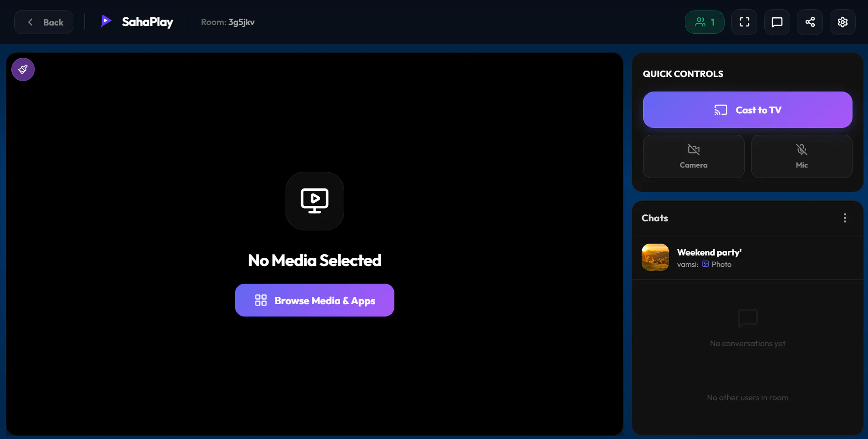Viewport: 868px width, 439px height.
Task: Open the participants count button
Action: 705,22
